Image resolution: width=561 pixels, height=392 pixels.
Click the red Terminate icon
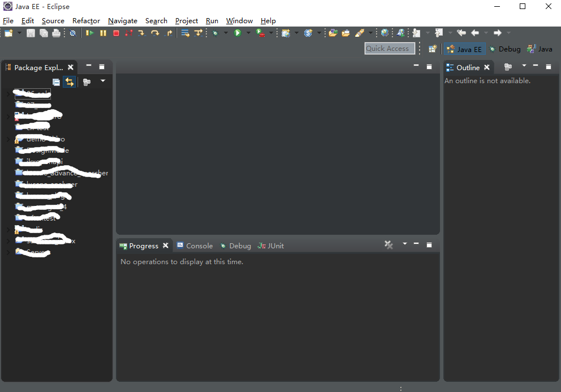pos(116,33)
